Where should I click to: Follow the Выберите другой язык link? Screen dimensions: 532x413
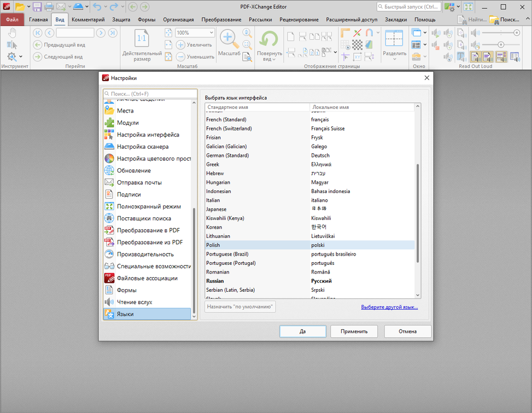coord(389,307)
